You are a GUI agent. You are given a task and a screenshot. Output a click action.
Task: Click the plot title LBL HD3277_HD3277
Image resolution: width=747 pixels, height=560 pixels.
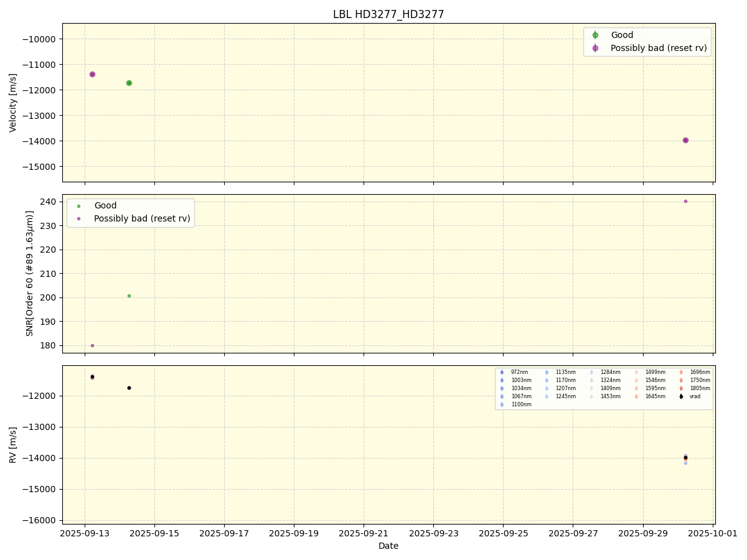click(388, 14)
